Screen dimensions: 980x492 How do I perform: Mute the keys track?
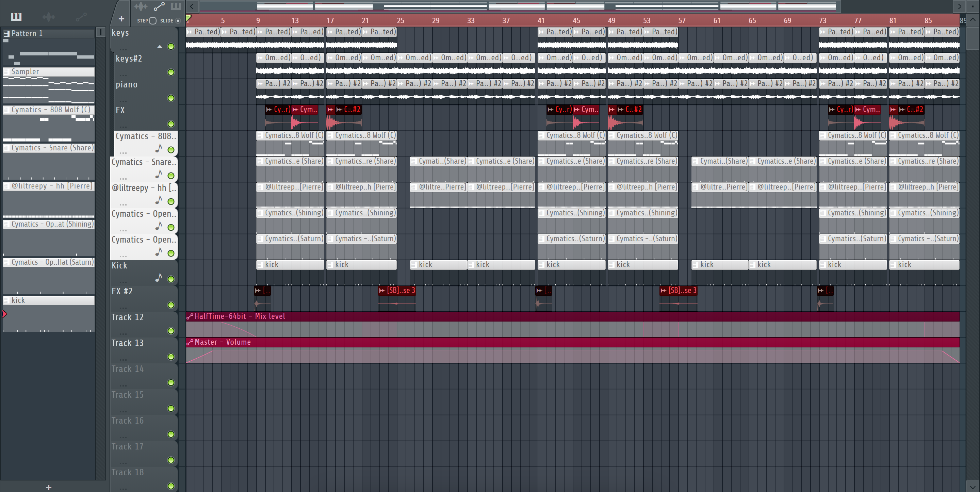(x=171, y=46)
